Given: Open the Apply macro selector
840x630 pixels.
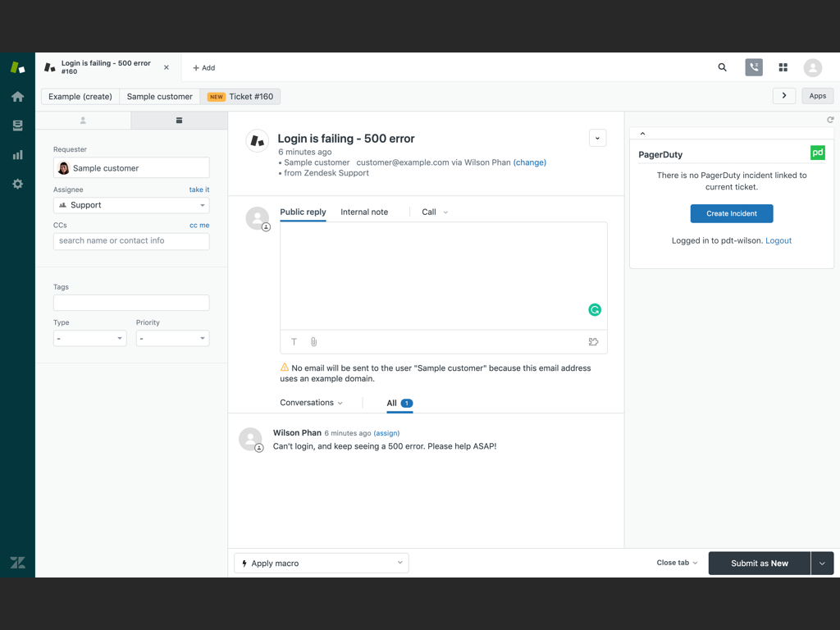Looking at the screenshot, I should (x=321, y=563).
